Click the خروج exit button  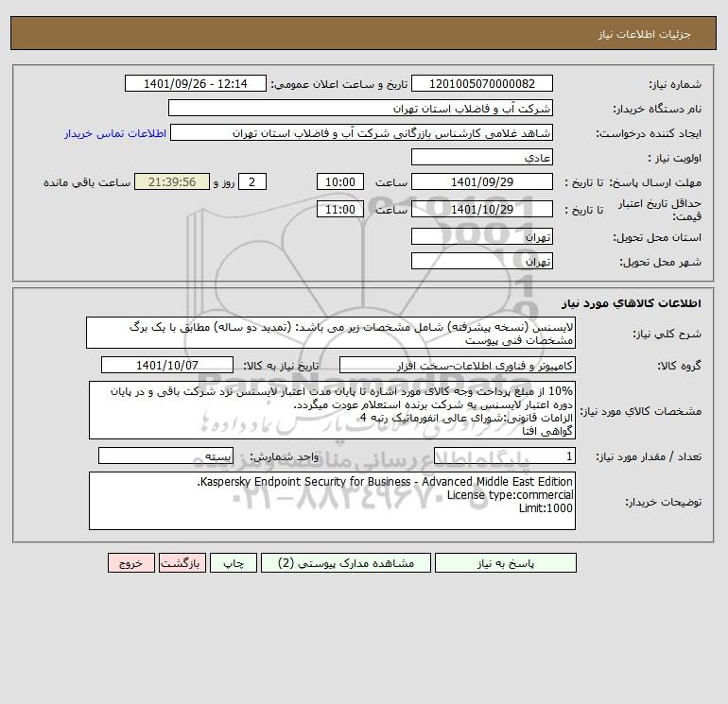tap(130, 563)
